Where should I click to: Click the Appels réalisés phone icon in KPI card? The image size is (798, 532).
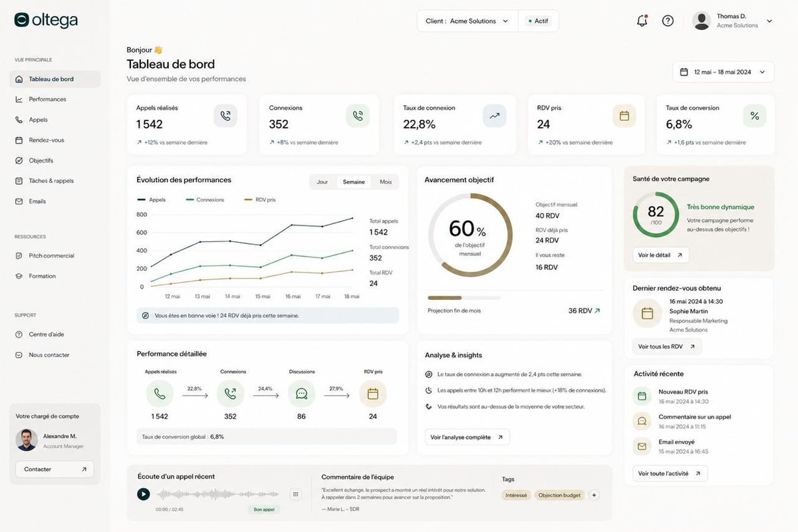coord(225,116)
